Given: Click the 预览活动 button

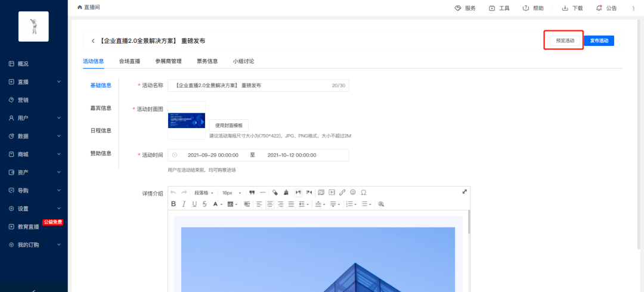Looking at the screenshot, I should pyautogui.click(x=565, y=41).
